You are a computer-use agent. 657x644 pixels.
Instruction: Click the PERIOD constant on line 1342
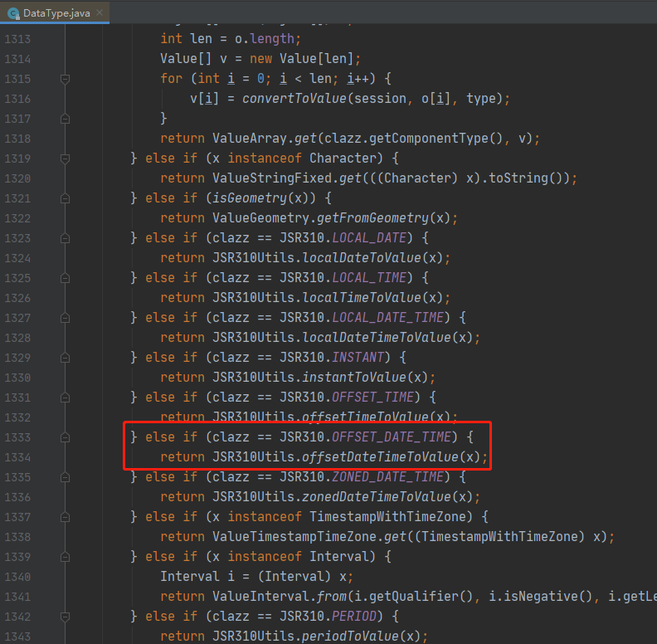pyautogui.click(x=354, y=617)
